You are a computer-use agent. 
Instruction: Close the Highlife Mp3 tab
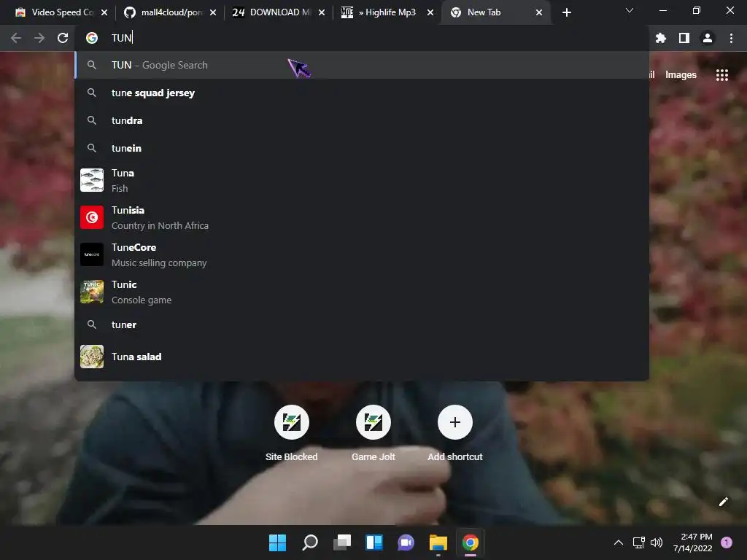430,12
